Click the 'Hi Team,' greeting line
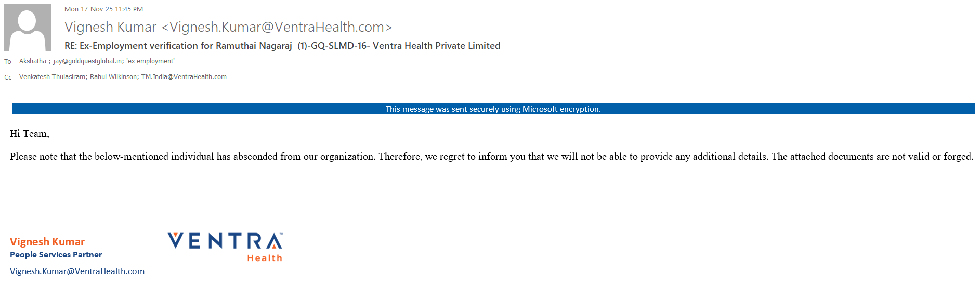This screenshot has height=285, width=980. [30, 134]
